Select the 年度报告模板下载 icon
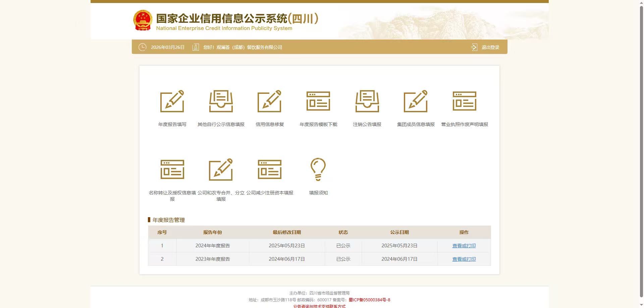The width and height of the screenshot is (644, 308). click(318, 101)
